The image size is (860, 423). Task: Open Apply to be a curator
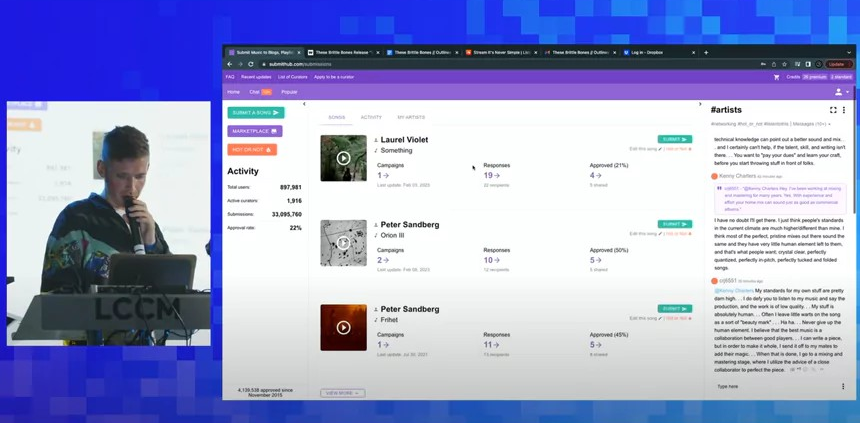tap(334, 77)
